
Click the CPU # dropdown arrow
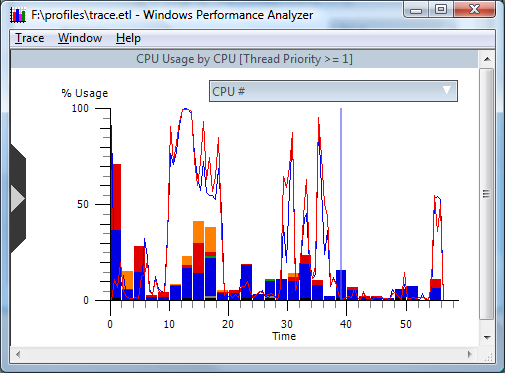pyautogui.click(x=447, y=90)
